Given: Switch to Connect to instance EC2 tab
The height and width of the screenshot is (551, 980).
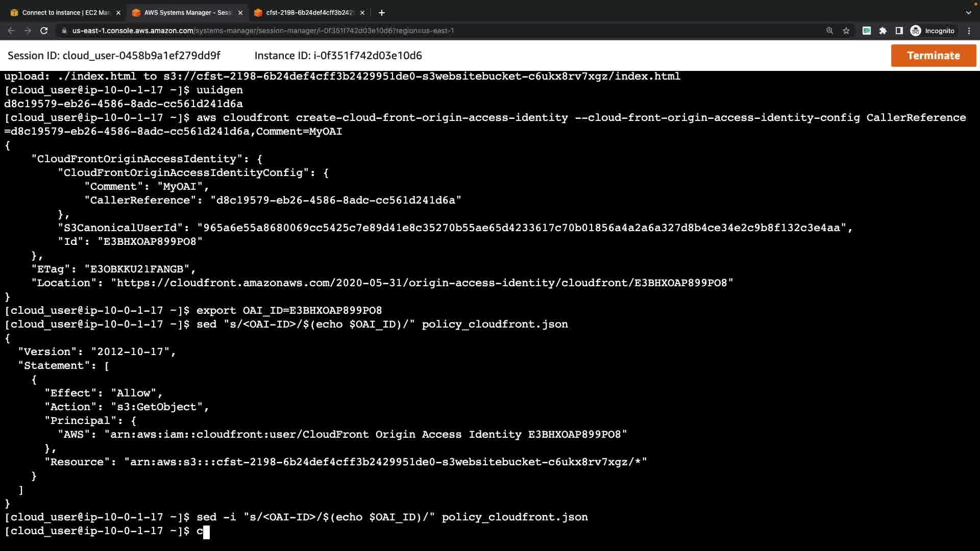Looking at the screenshot, I should (x=65, y=13).
